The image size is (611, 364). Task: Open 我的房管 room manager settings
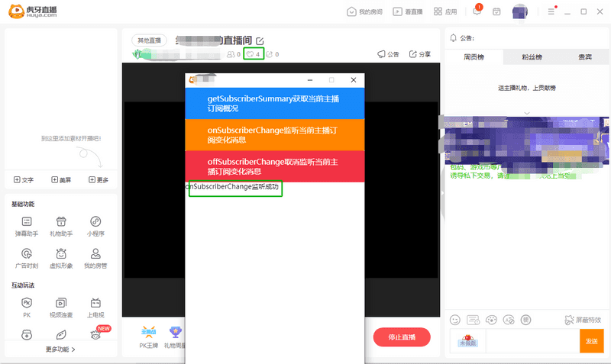pos(95,259)
